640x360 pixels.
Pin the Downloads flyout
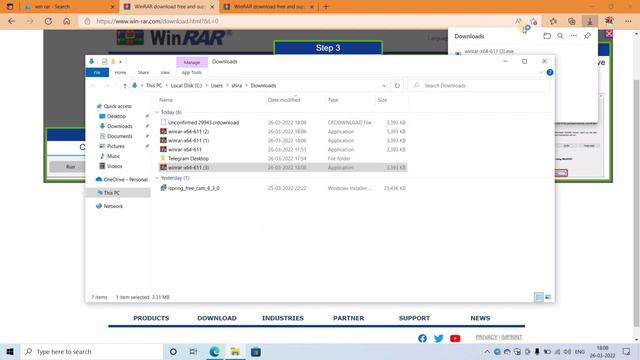pos(587,36)
